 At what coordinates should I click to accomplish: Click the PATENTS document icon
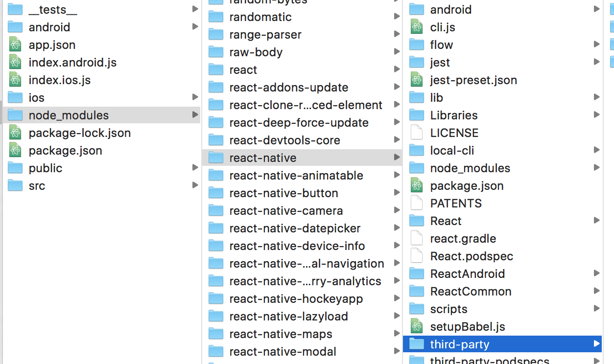417,204
